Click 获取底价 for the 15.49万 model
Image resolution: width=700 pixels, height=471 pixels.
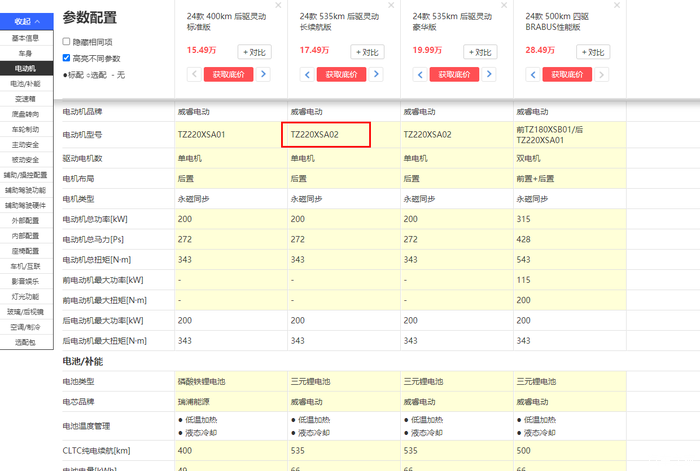[228, 74]
